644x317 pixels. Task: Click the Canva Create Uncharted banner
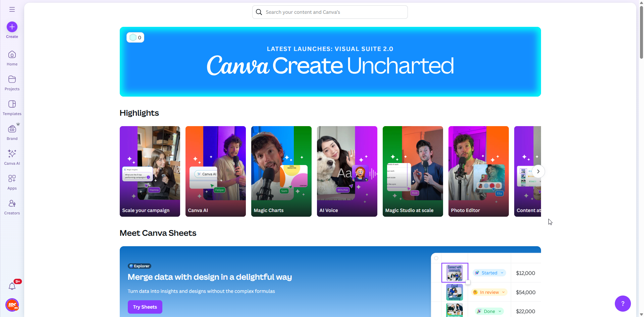pos(330,62)
